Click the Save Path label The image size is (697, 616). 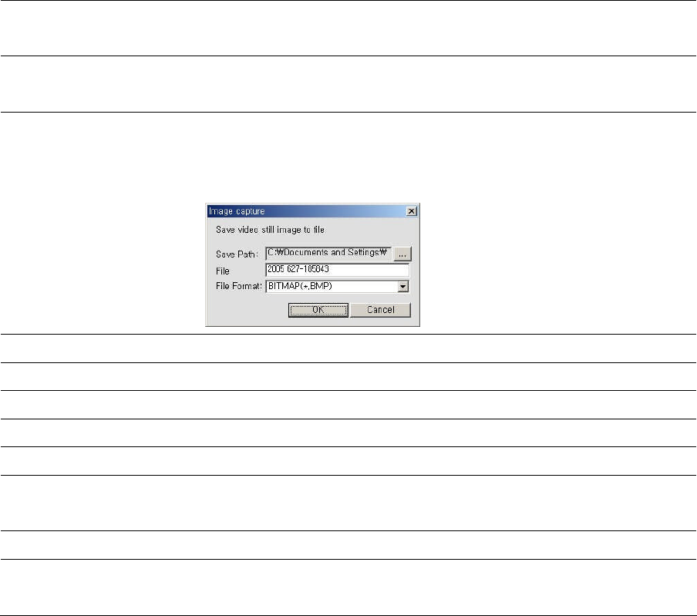click(237, 254)
